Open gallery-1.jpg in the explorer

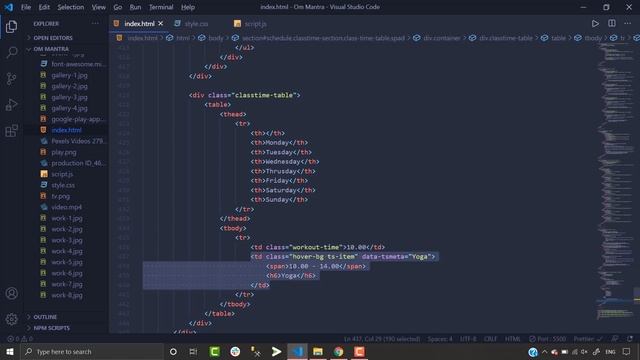pos(69,75)
